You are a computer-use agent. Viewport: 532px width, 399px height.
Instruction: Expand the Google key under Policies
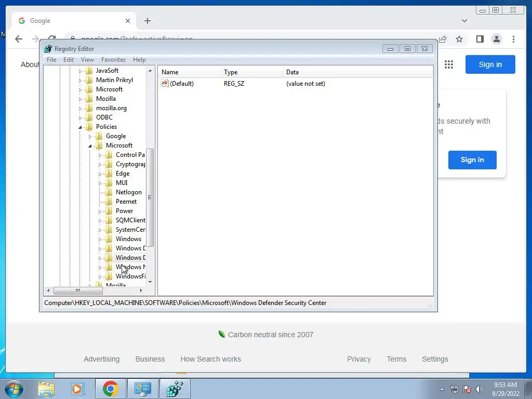(x=90, y=137)
